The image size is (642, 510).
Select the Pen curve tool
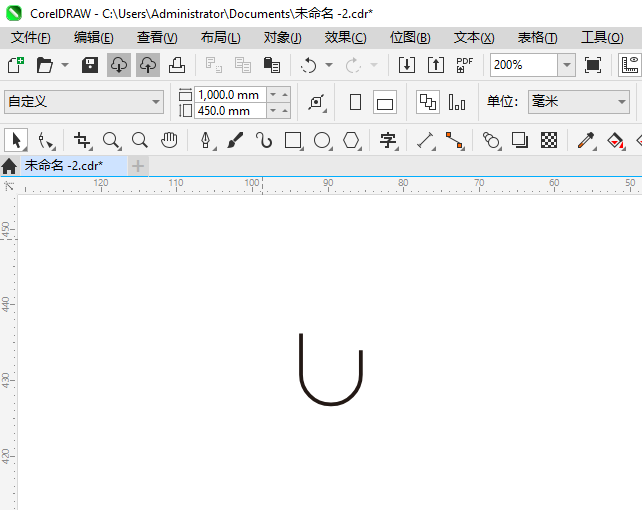[x=206, y=140]
